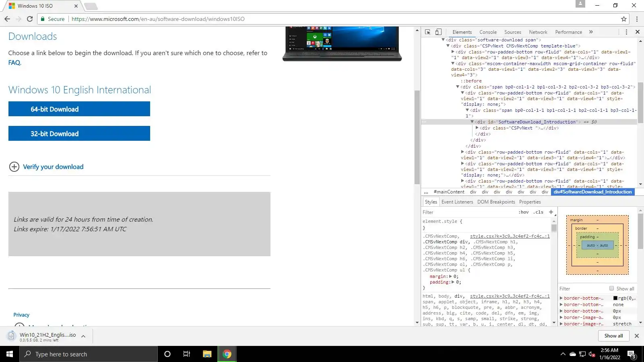Viewport: 644px width, 362px height.
Task: Open the Privacy link
Action: coord(21,315)
